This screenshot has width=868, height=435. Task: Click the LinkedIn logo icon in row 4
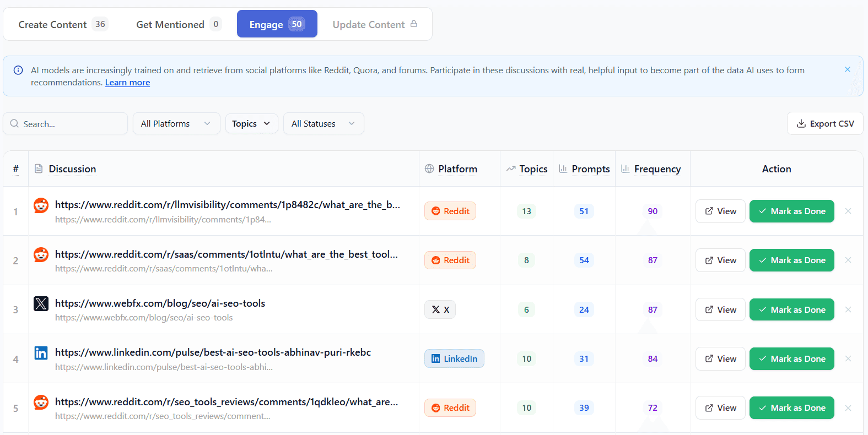(x=41, y=353)
